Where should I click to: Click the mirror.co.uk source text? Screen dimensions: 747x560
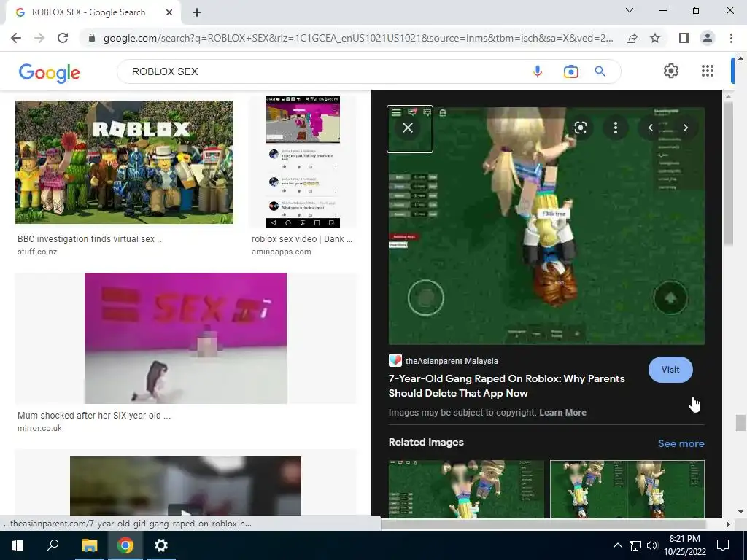tap(39, 428)
